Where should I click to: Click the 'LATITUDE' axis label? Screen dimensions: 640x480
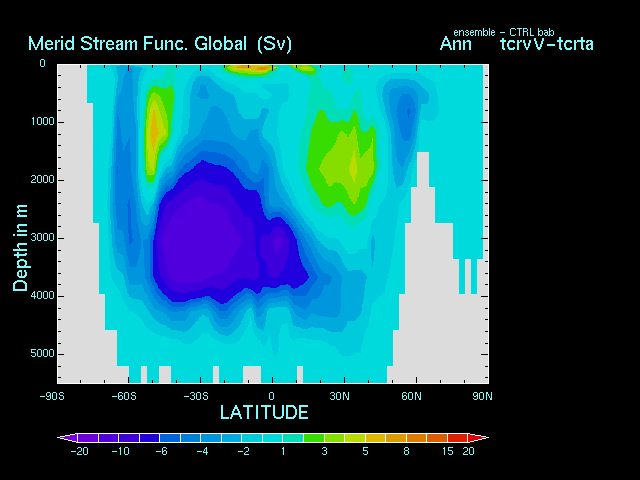point(264,412)
